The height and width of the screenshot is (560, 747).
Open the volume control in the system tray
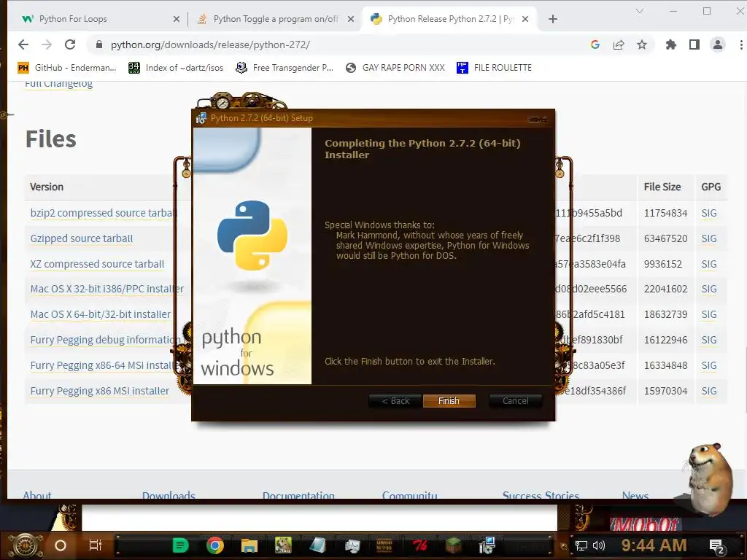pos(599,545)
